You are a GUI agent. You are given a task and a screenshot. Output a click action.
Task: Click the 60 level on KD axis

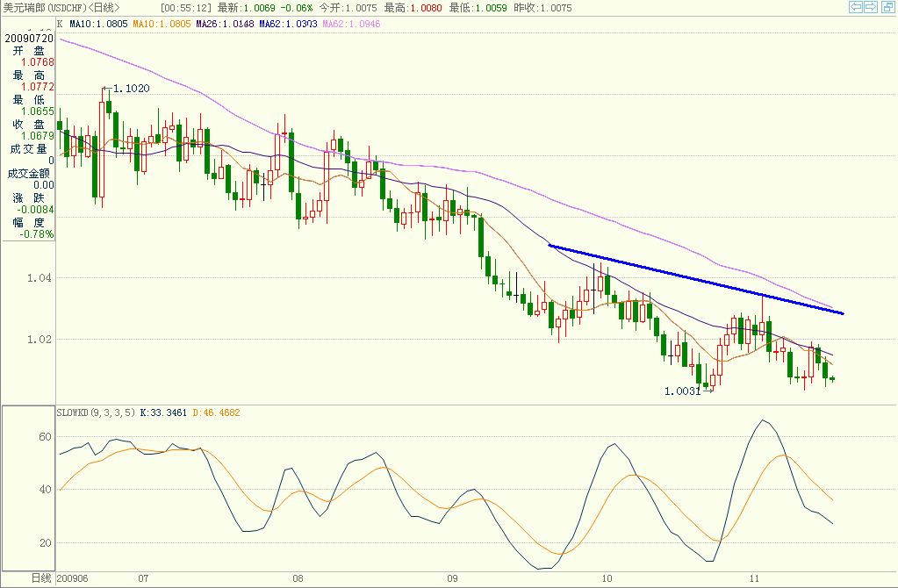click(x=46, y=437)
